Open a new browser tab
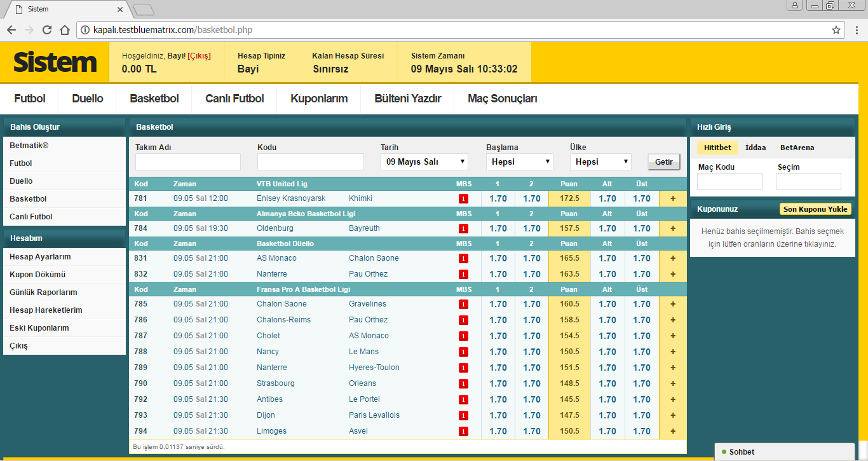 coord(144,10)
